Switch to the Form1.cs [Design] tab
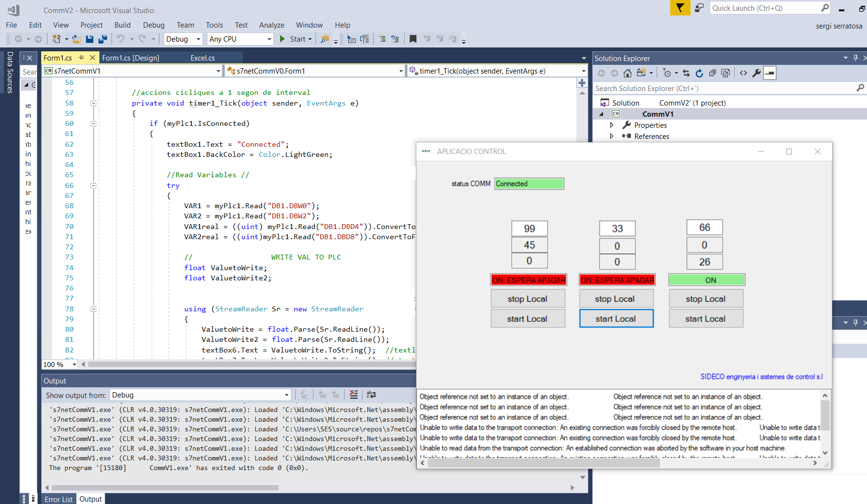The image size is (867, 504). pos(130,58)
